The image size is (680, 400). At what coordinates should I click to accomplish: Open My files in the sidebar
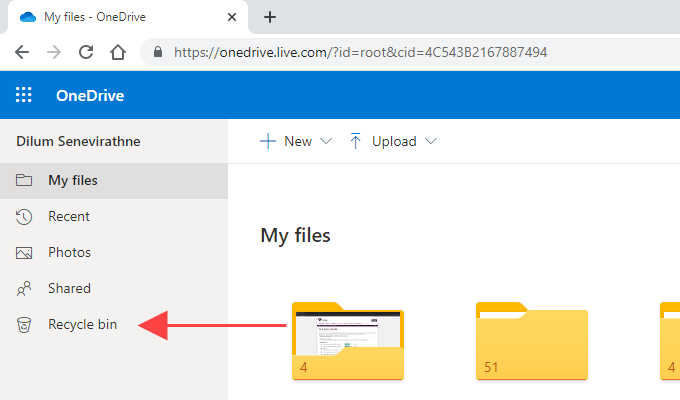point(114,180)
